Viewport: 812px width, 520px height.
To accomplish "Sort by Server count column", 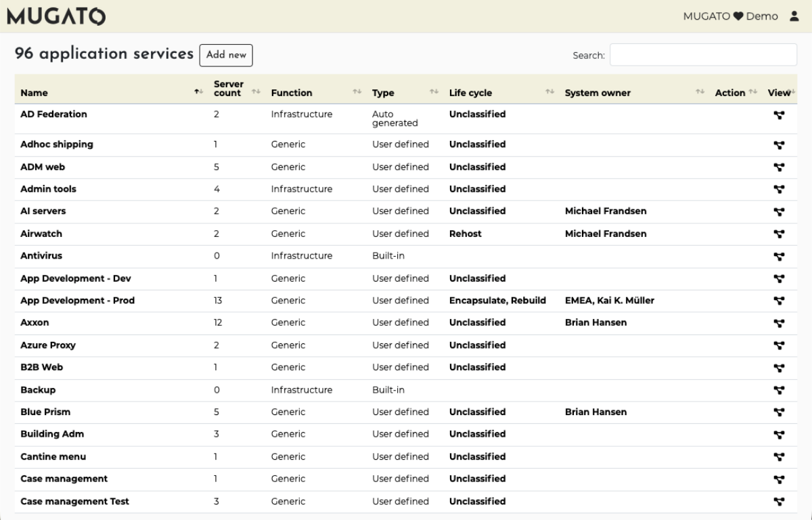I will point(228,89).
